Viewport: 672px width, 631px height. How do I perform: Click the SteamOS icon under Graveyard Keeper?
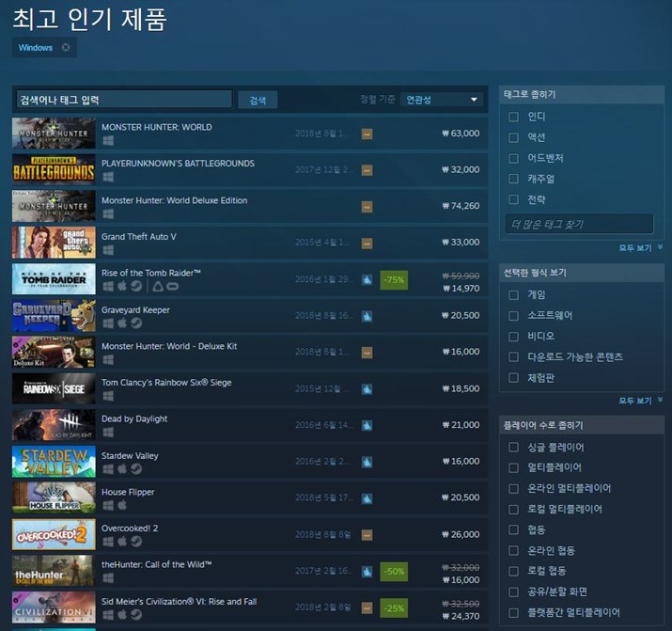pos(136,323)
